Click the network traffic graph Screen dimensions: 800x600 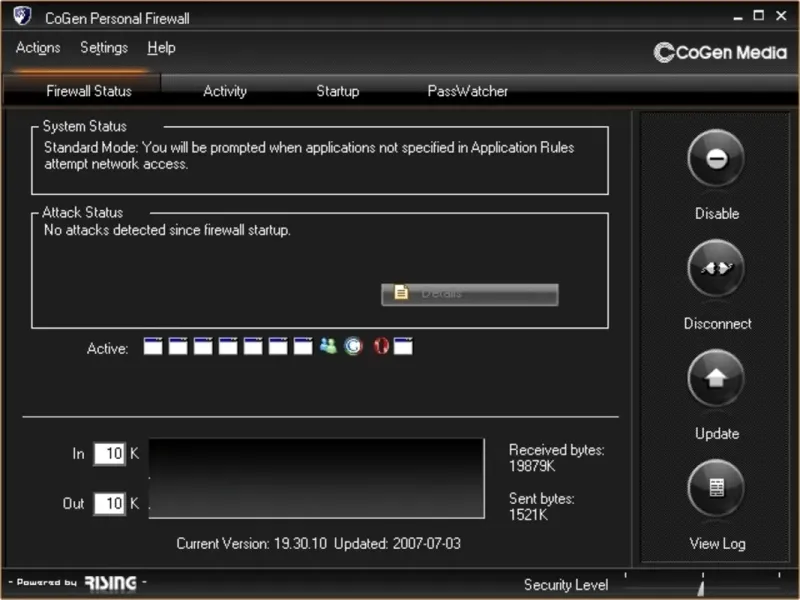316,478
